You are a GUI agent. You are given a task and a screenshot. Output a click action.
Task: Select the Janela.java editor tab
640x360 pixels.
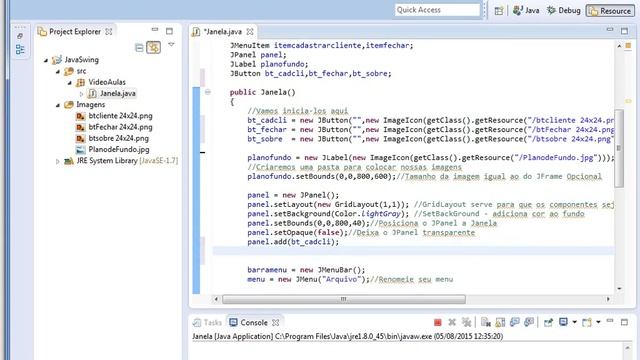222,31
